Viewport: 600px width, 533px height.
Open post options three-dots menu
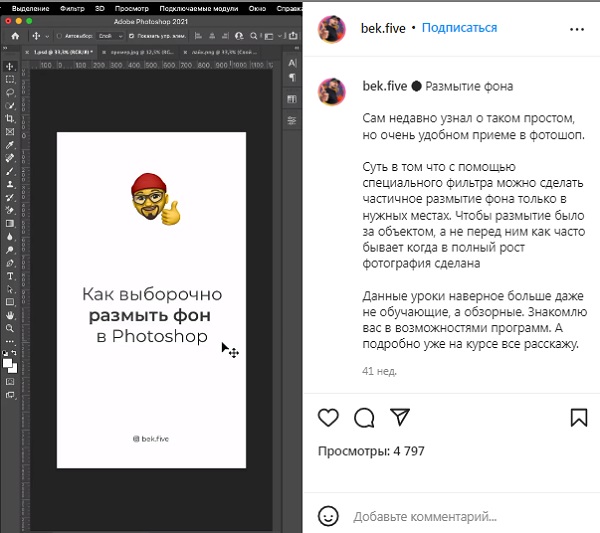(x=577, y=29)
